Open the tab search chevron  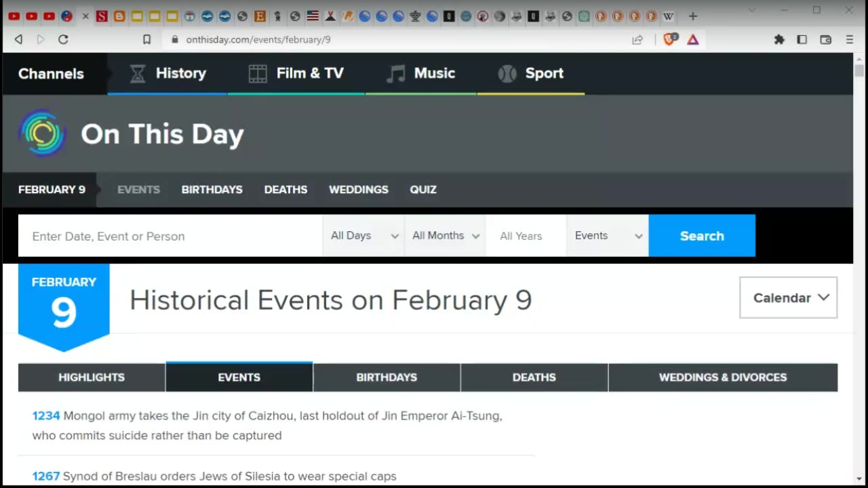coord(752,10)
